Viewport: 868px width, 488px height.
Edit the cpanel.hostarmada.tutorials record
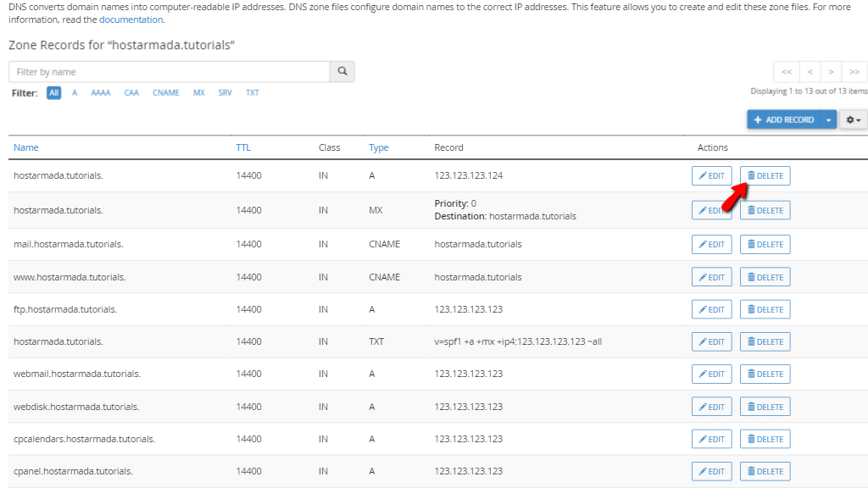[x=711, y=471]
